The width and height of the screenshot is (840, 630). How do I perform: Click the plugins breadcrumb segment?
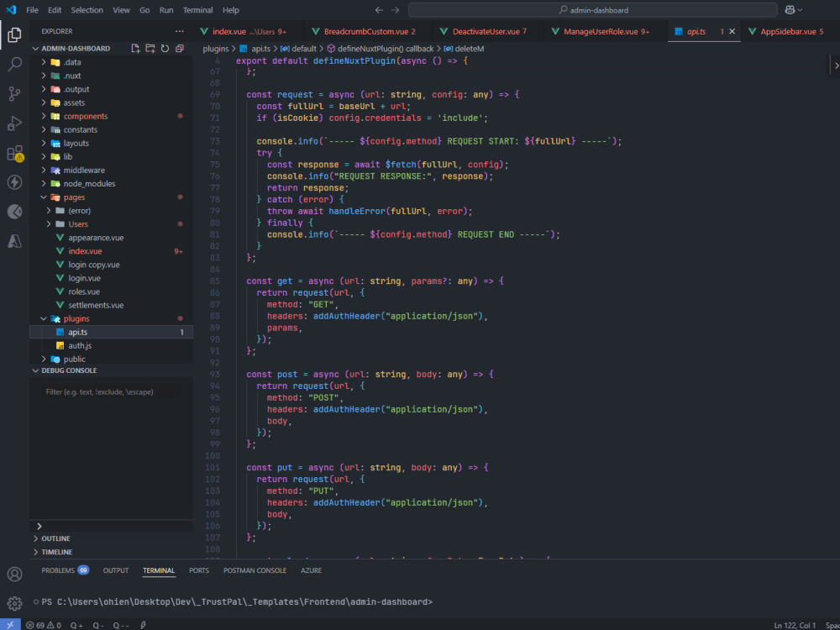[215, 49]
